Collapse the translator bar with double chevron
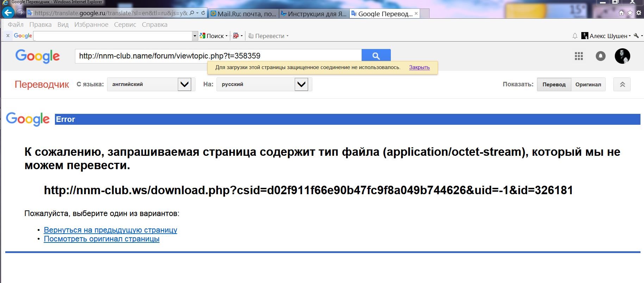This screenshot has height=283, width=644. [622, 85]
